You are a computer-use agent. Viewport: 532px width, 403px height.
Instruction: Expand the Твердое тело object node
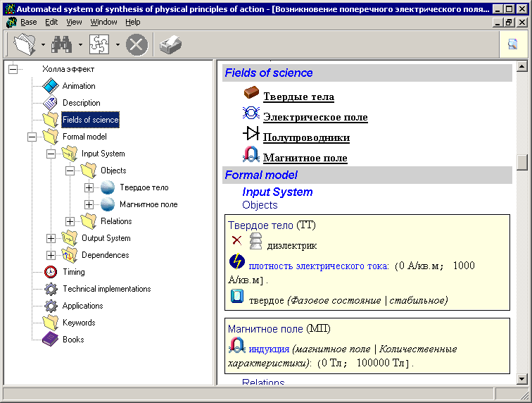pos(89,187)
